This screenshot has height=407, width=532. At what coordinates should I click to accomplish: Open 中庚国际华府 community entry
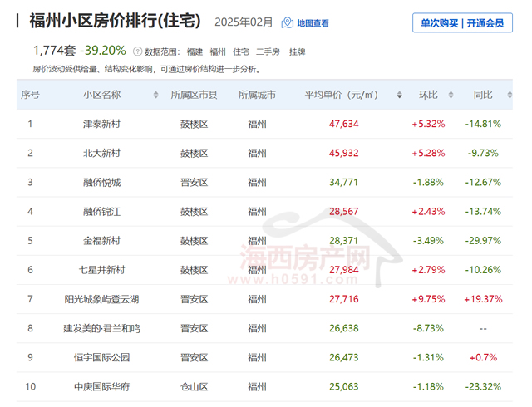click(101, 387)
